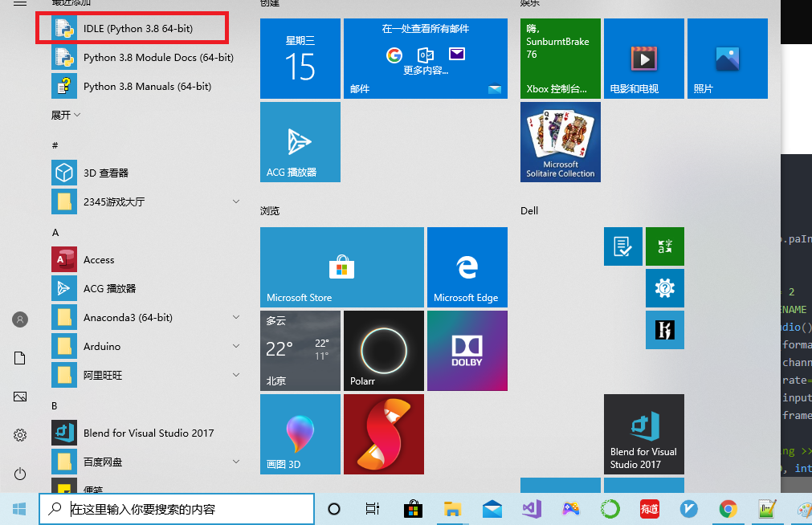Image resolution: width=812 pixels, height=525 pixels.
Task: Click the Windows Start button
Action: click(19, 510)
